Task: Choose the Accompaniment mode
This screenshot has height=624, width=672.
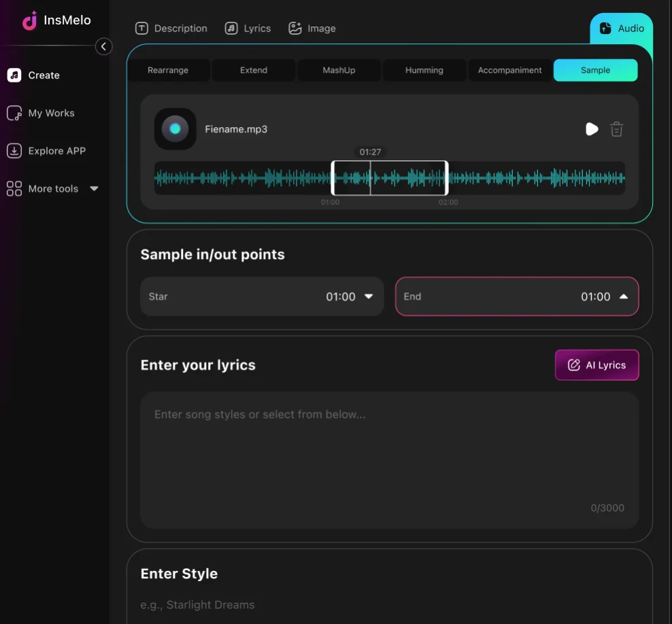Action: [x=509, y=70]
